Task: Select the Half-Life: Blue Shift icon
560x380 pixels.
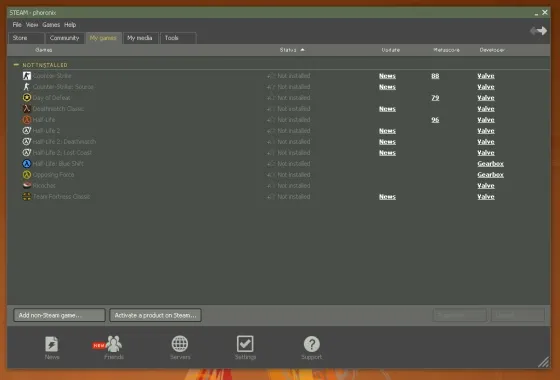Action: pyautogui.click(x=27, y=164)
